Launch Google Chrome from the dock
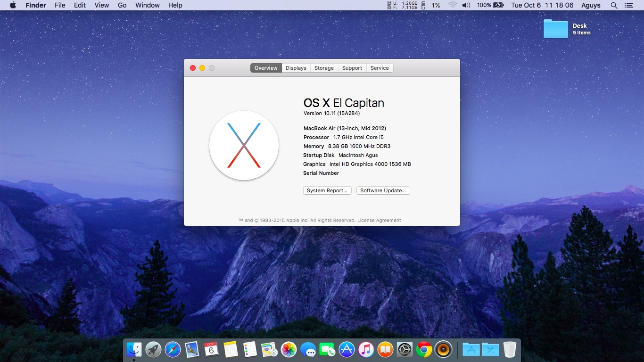The image size is (644, 362). click(424, 349)
